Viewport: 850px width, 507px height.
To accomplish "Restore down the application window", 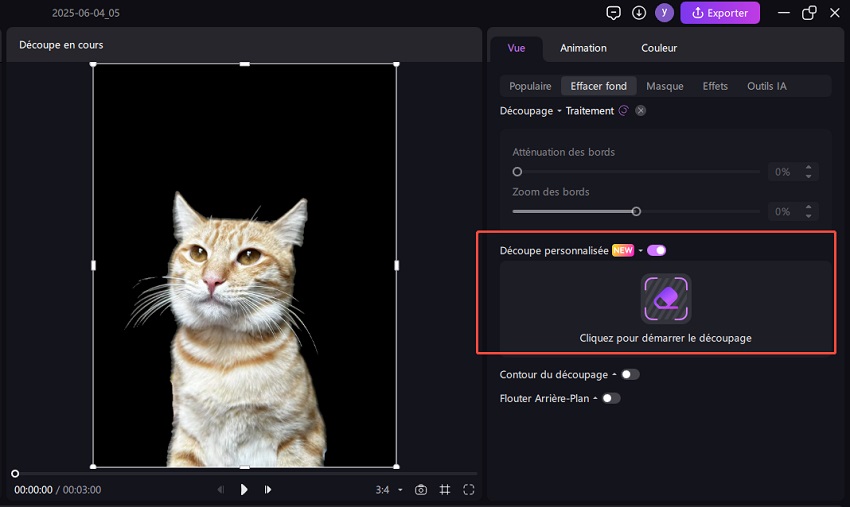I will pyautogui.click(x=809, y=12).
